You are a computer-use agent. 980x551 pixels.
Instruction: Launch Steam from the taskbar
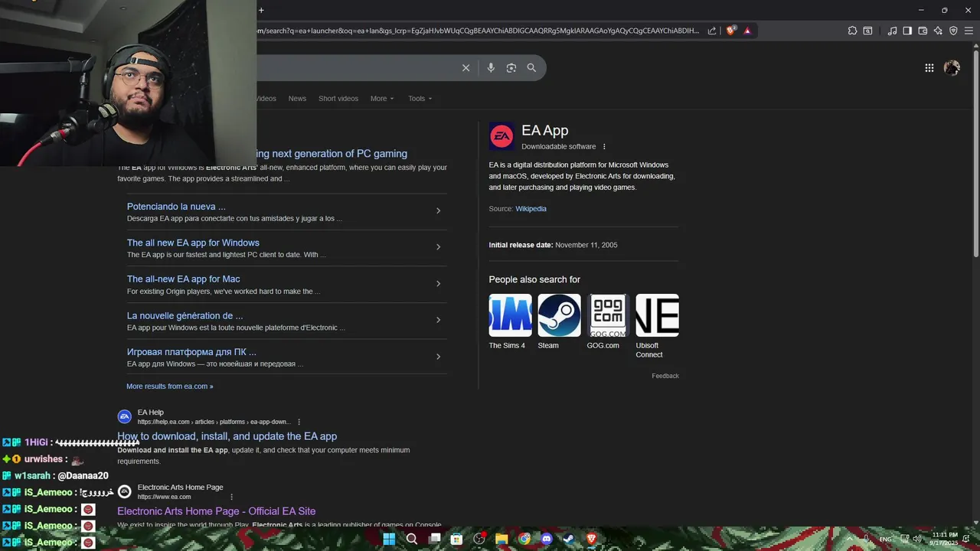tap(569, 539)
